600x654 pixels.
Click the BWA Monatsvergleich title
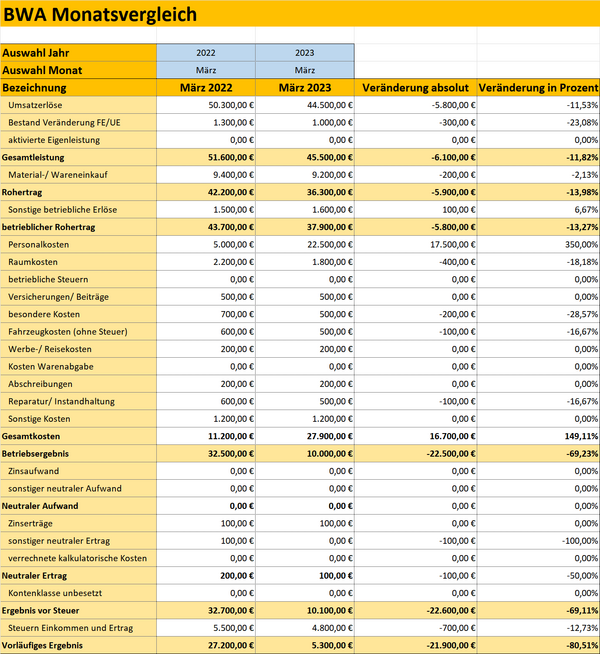pyautogui.click(x=100, y=15)
